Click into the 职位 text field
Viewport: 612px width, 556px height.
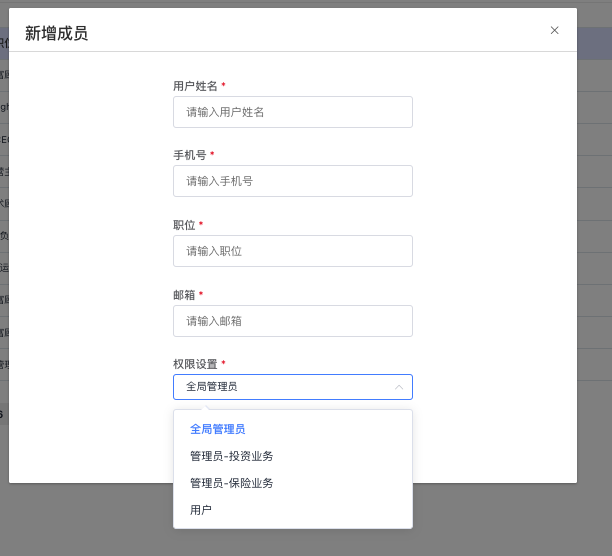(292, 251)
